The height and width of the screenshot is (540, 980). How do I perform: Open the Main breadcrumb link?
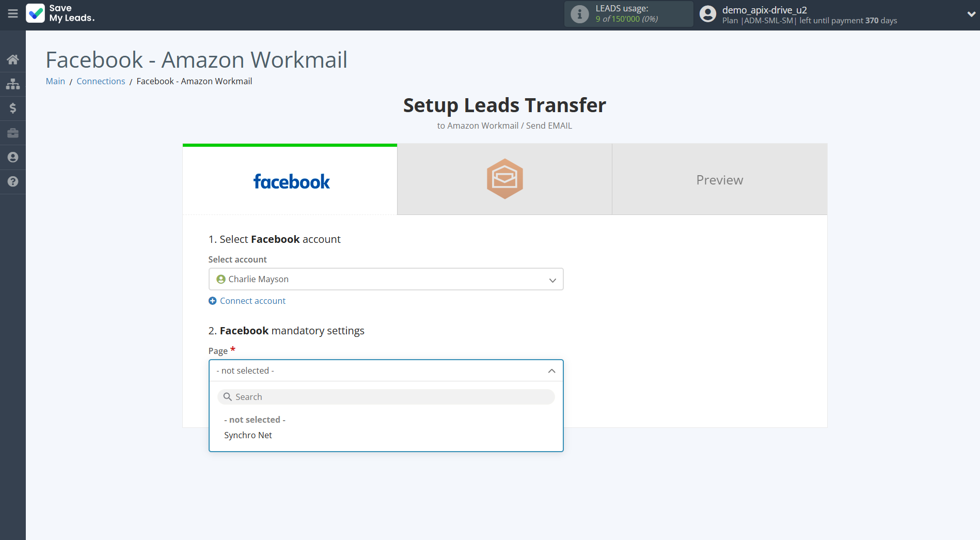55,81
